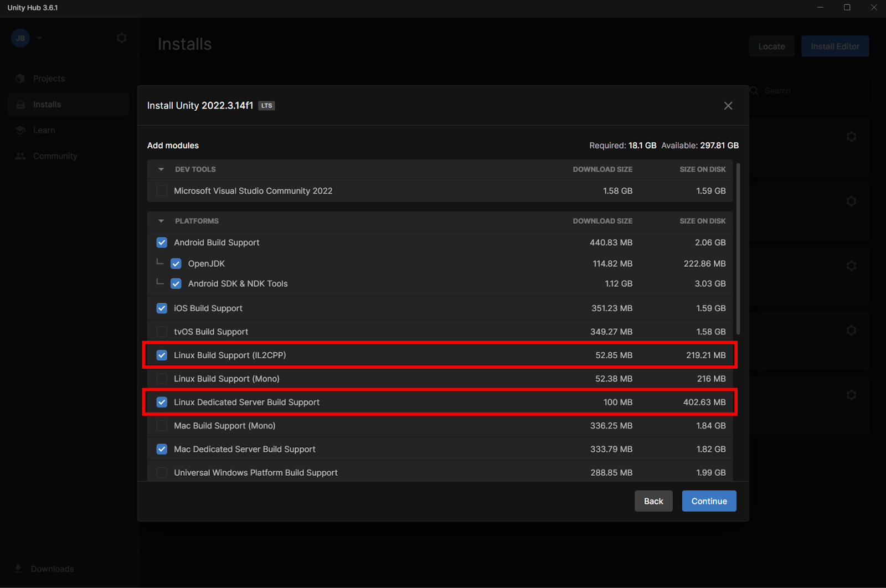
Task: Click the 'Installs' page heading
Action: pyautogui.click(x=184, y=44)
